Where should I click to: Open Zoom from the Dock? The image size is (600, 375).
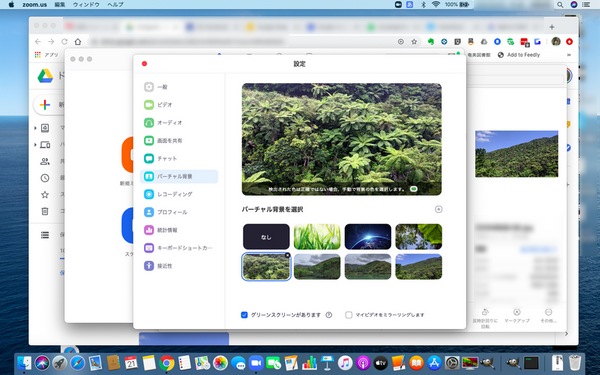coord(256,363)
